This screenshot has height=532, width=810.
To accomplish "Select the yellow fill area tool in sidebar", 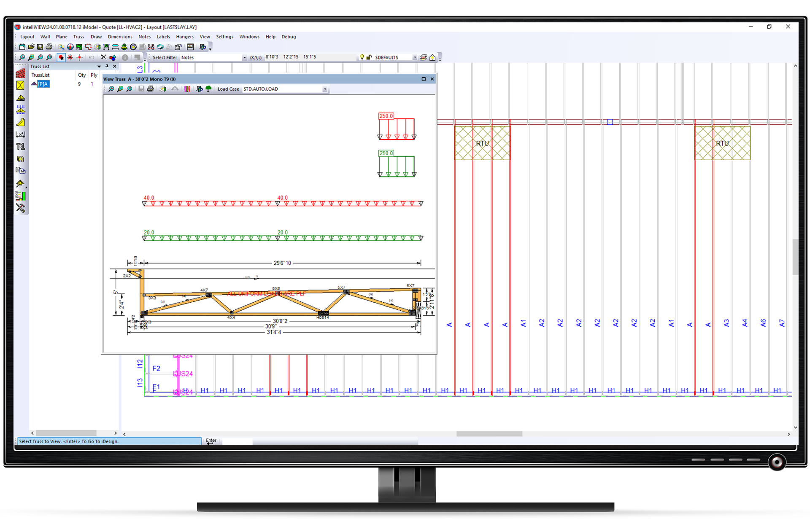I will [x=20, y=86].
